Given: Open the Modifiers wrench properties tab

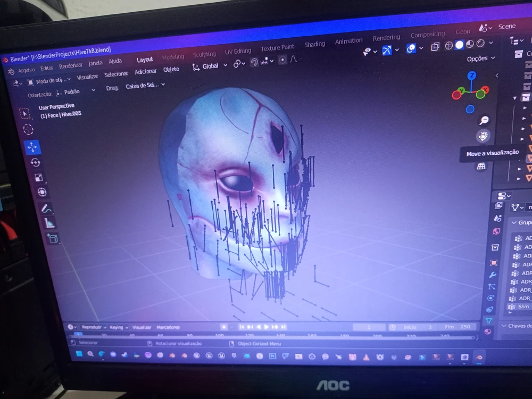Looking at the screenshot, I should click(x=493, y=275).
